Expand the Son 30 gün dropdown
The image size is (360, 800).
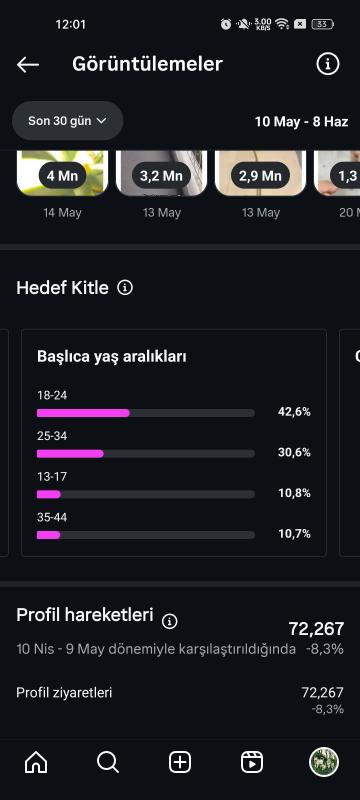pos(67,121)
